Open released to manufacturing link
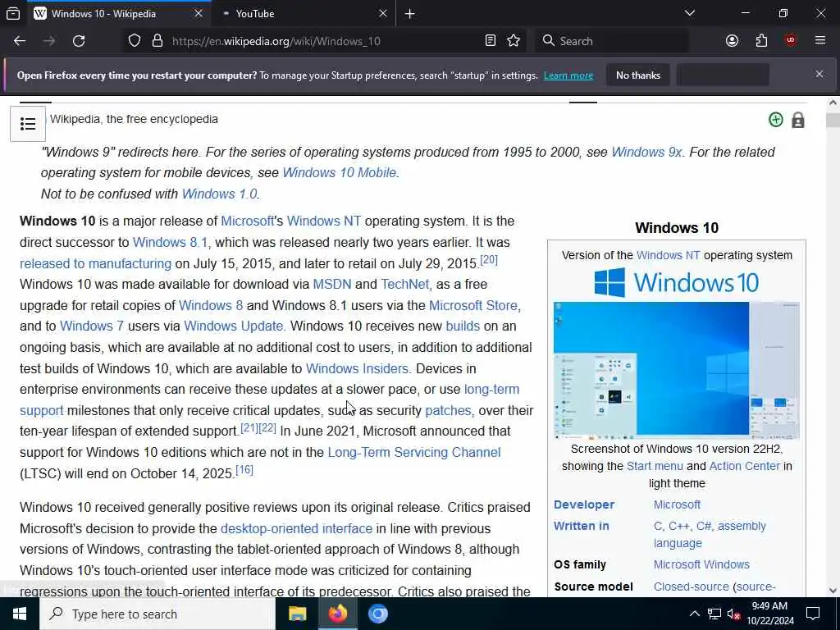The height and width of the screenshot is (630, 840). [x=95, y=263]
